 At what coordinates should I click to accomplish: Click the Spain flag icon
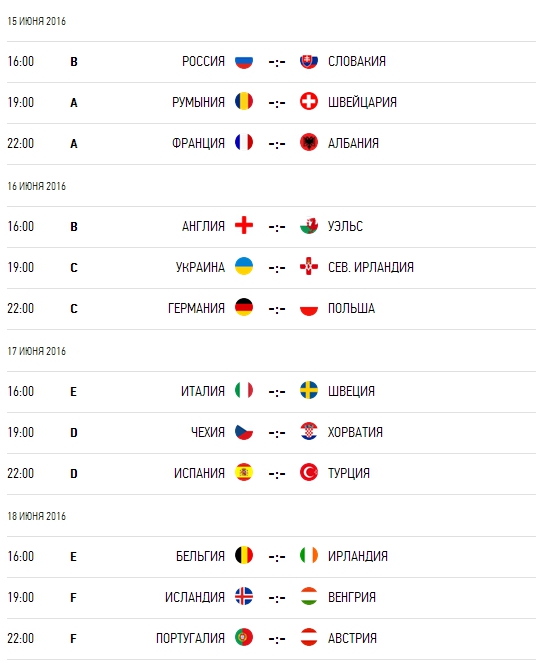(x=244, y=472)
